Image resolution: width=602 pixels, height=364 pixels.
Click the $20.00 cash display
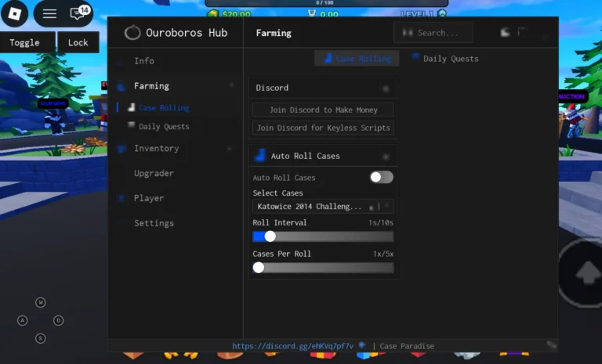coord(236,14)
